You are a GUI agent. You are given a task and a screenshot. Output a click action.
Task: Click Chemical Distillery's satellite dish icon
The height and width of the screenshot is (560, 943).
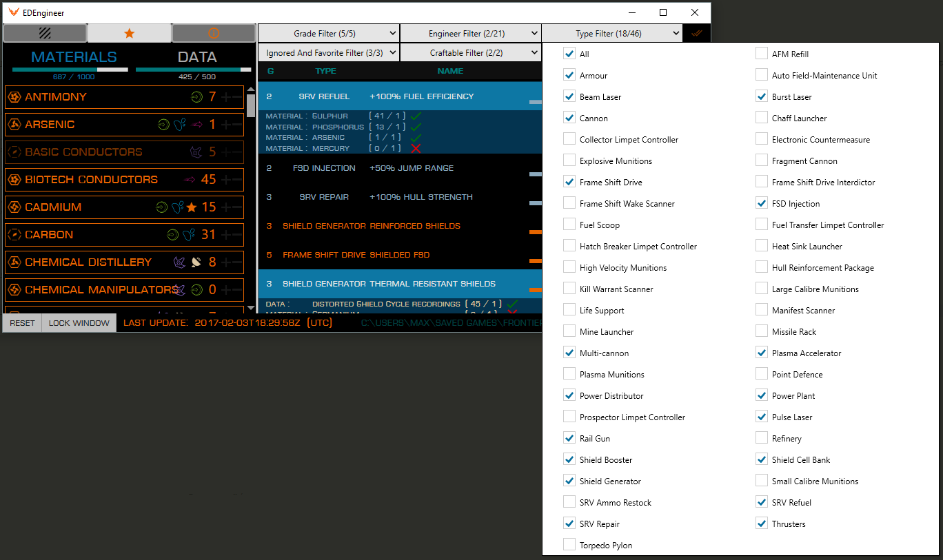[x=197, y=262]
